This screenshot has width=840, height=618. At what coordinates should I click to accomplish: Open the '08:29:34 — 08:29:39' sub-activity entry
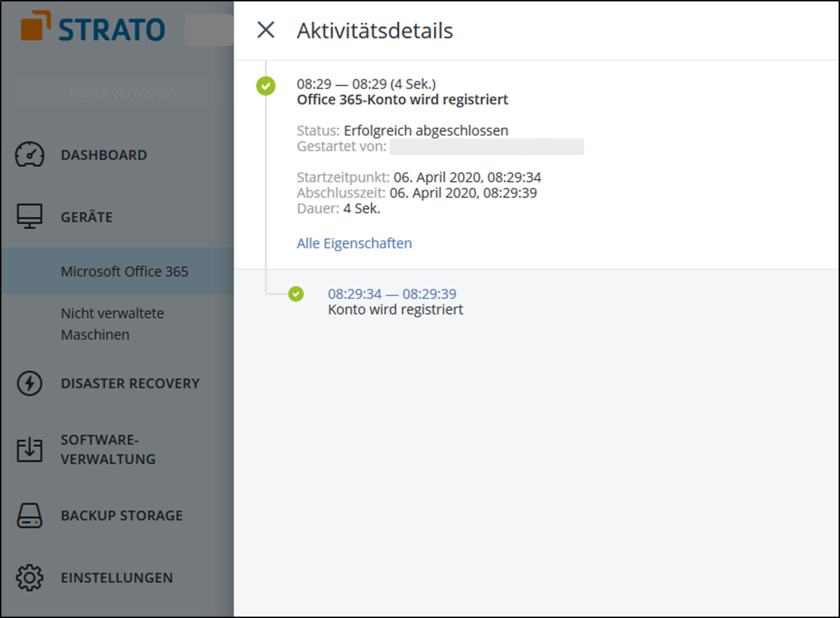pyautogui.click(x=392, y=293)
